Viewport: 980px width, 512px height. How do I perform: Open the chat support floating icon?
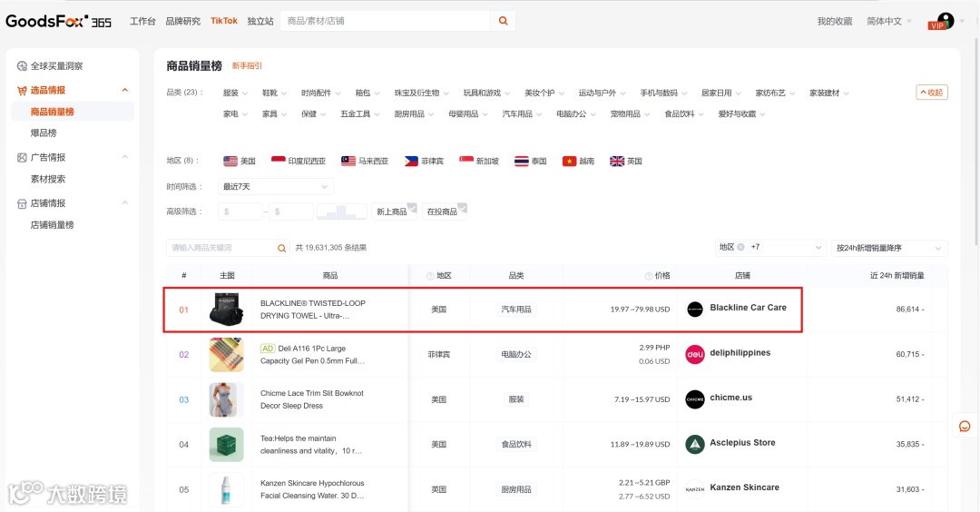pyautogui.click(x=965, y=427)
